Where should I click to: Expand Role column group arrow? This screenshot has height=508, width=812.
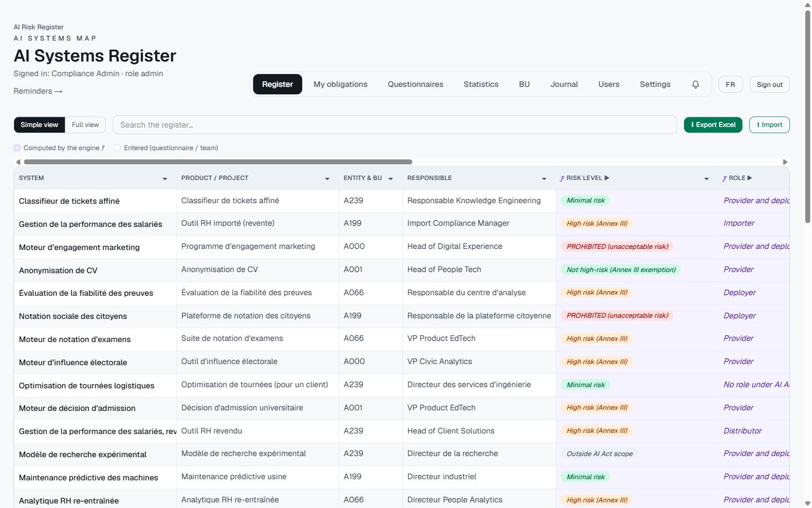[749, 178]
